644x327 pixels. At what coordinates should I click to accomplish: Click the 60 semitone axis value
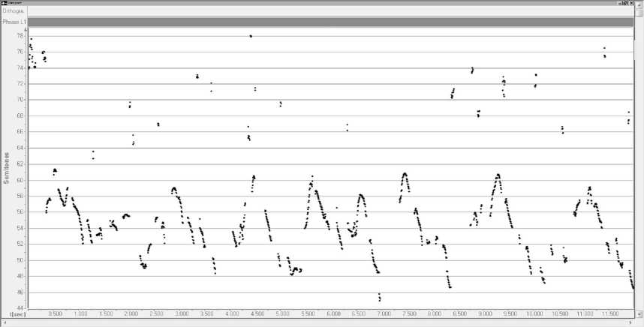tap(20, 180)
